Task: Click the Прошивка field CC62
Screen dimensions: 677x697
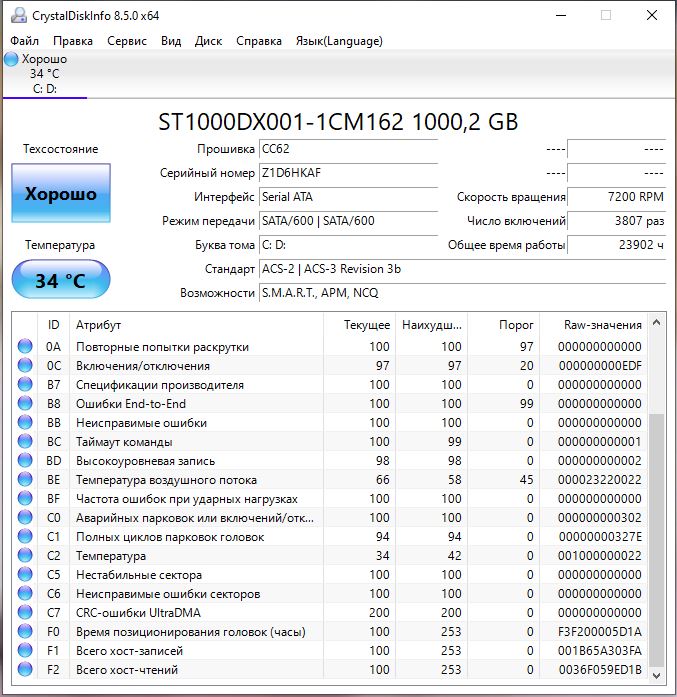Action: [349, 149]
